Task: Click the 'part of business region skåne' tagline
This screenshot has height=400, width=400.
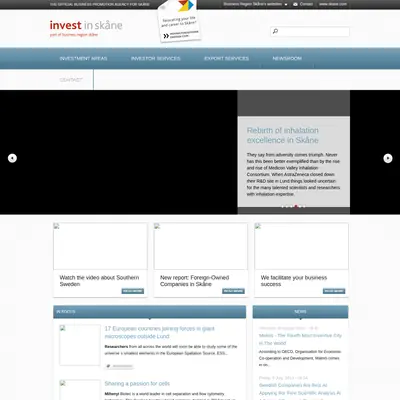Action: point(74,35)
